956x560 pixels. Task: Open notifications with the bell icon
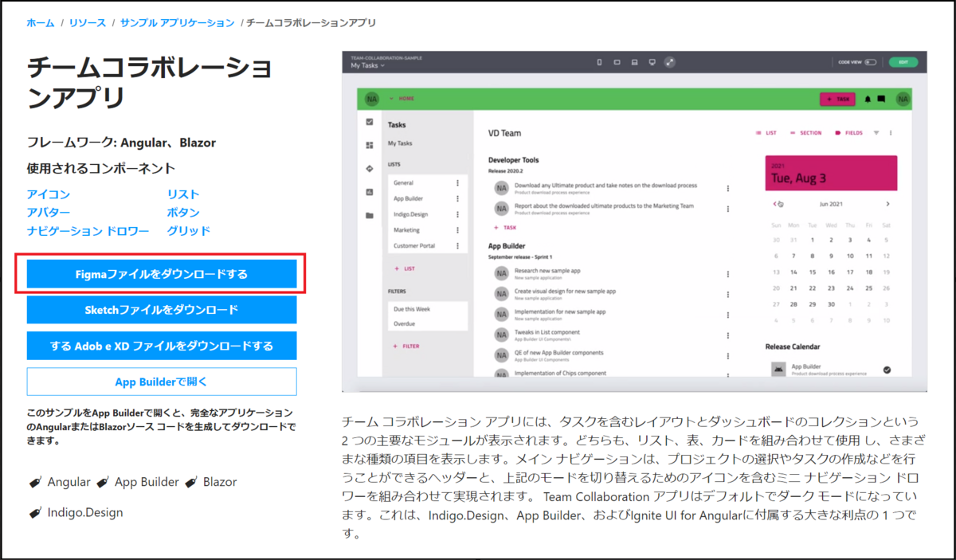click(868, 99)
